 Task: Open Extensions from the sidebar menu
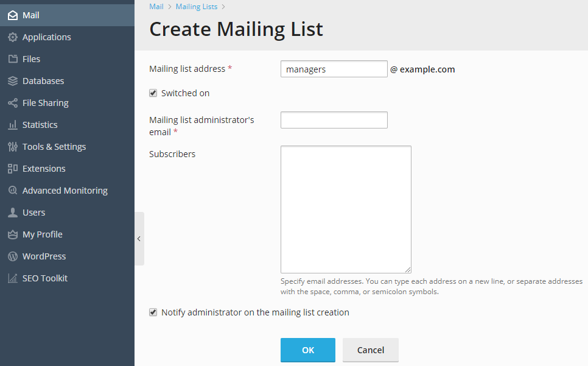(x=44, y=169)
